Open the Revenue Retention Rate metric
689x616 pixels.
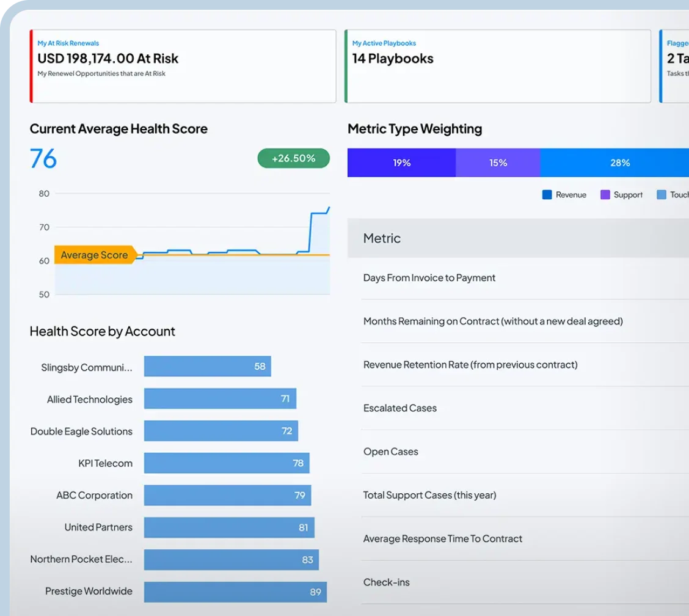470,365
